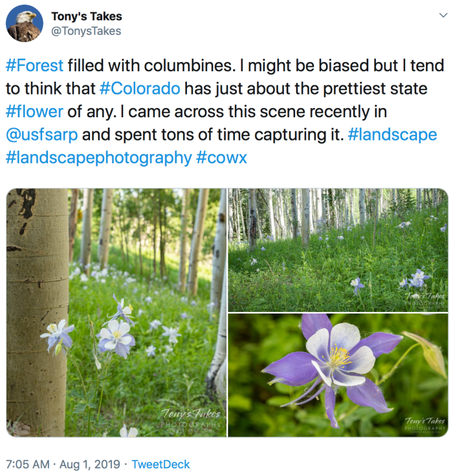Click the Tony's Takes display name
The image size is (453, 476).
tap(87, 16)
